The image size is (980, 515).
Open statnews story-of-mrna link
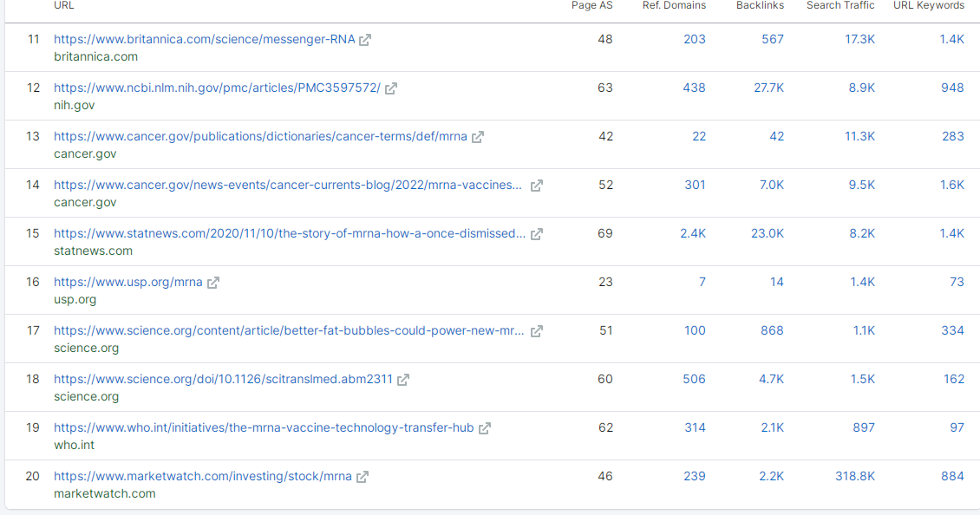tap(290, 234)
